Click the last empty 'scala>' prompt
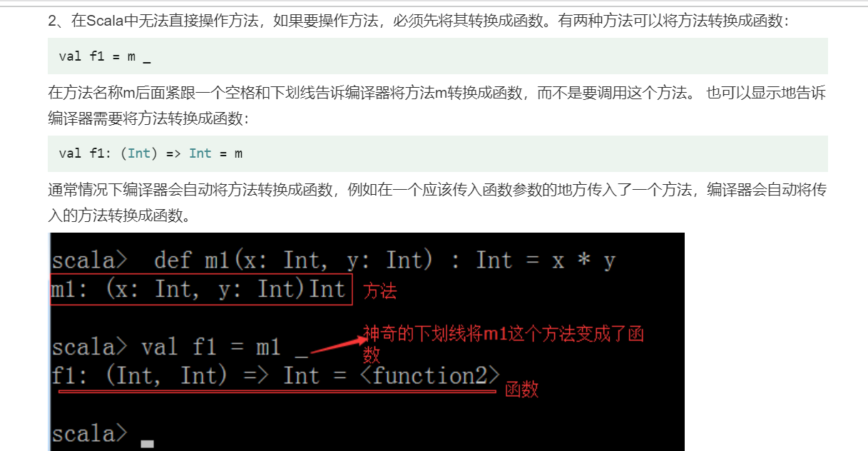The height and width of the screenshot is (451, 868). pyautogui.click(x=90, y=434)
